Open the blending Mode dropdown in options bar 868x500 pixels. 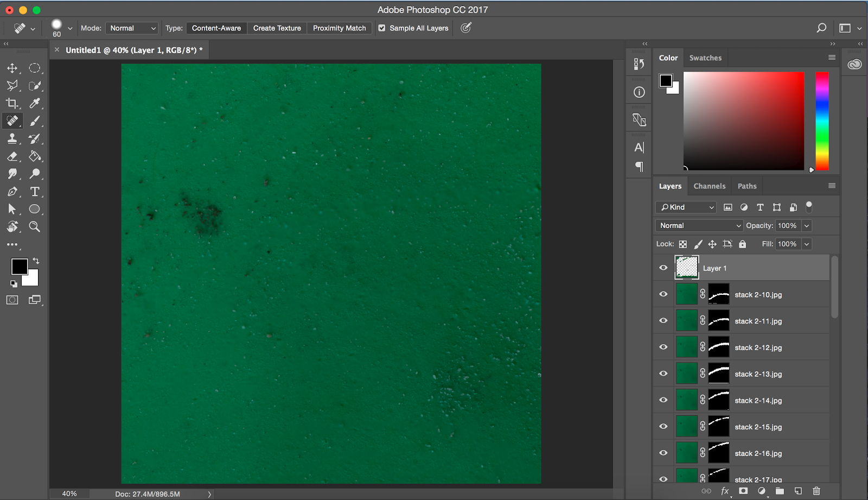pyautogui.click(x=132, y=28)
